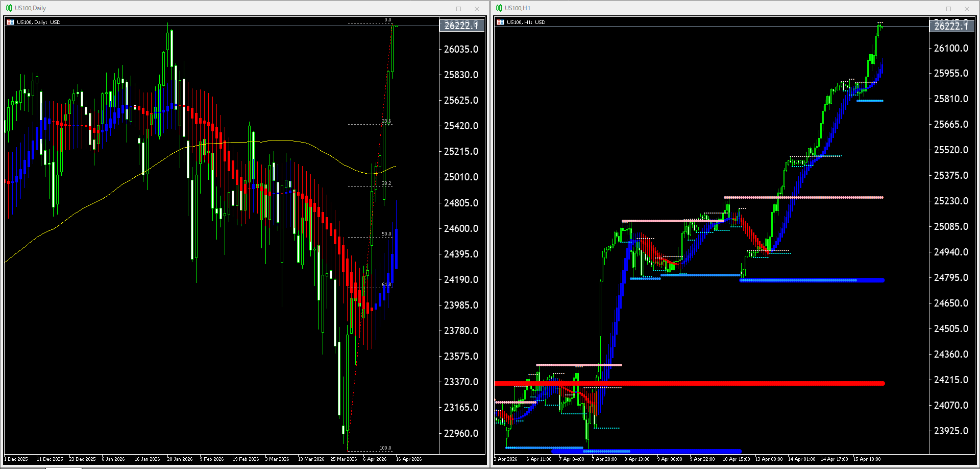
Task: Click the flag icon beside the US100, Daily: USD label
Action: [x=10, y=22]
